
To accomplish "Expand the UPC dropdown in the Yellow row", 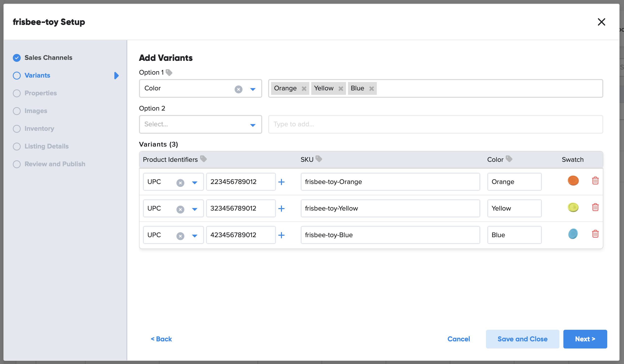I will [195, 209].
